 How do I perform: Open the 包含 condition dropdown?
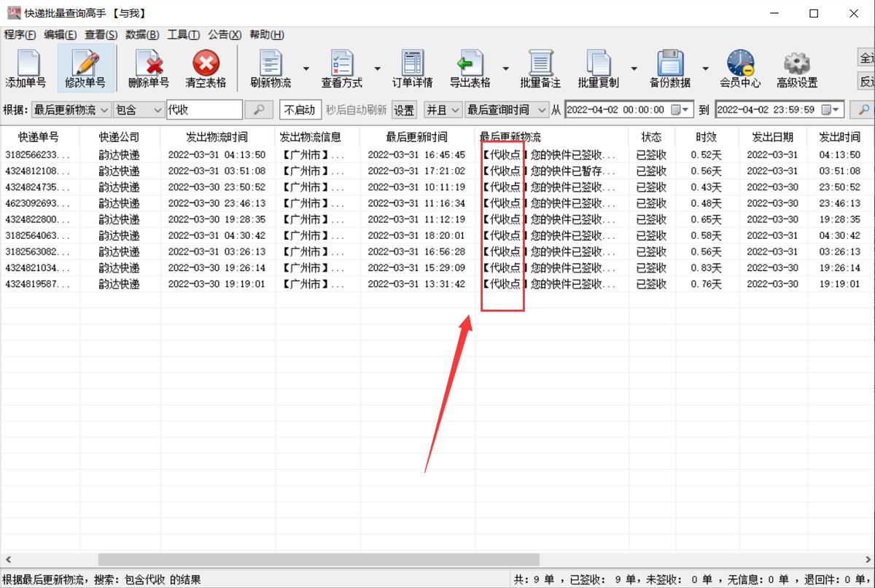(157, 110)
